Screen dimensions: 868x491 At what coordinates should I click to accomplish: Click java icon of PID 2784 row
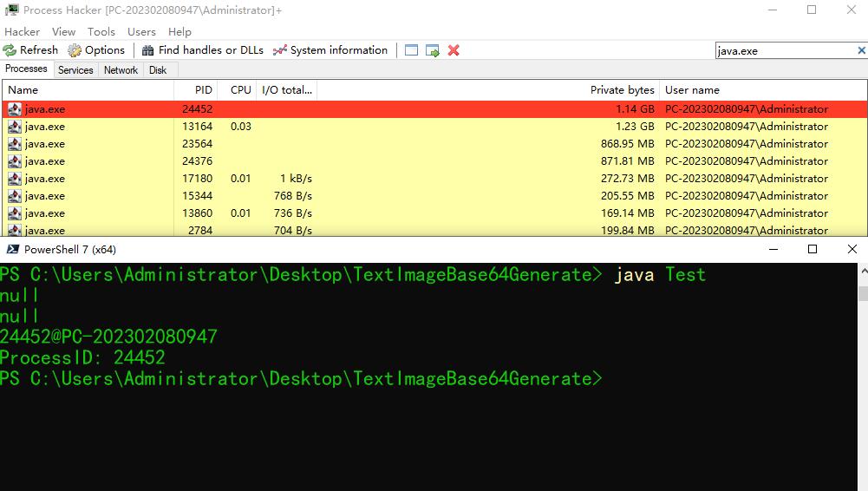15,230
